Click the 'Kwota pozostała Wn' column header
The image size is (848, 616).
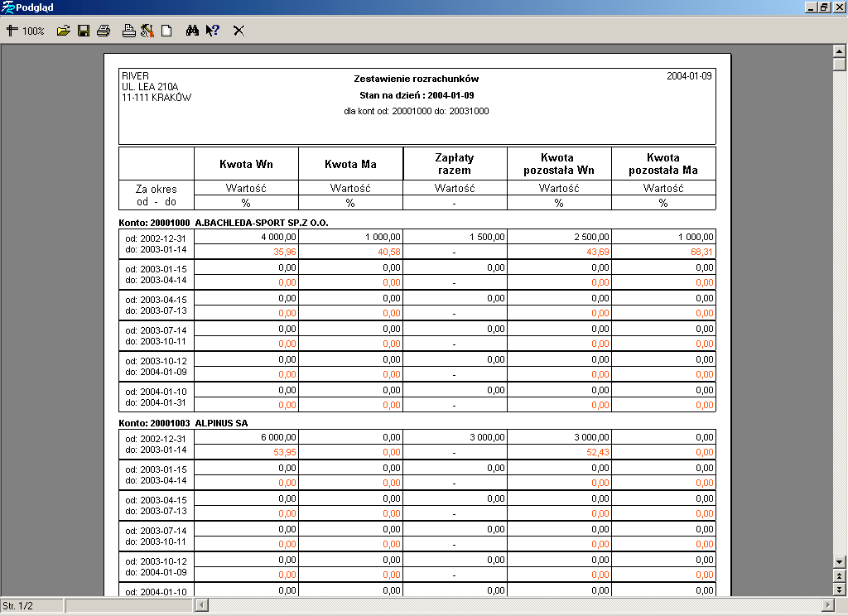[x=559, y=164]
